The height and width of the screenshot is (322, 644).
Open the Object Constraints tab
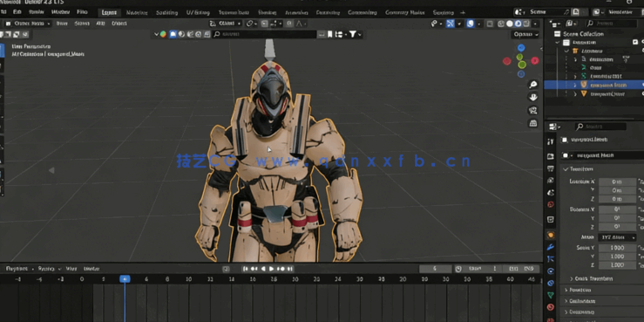point(551,283)
